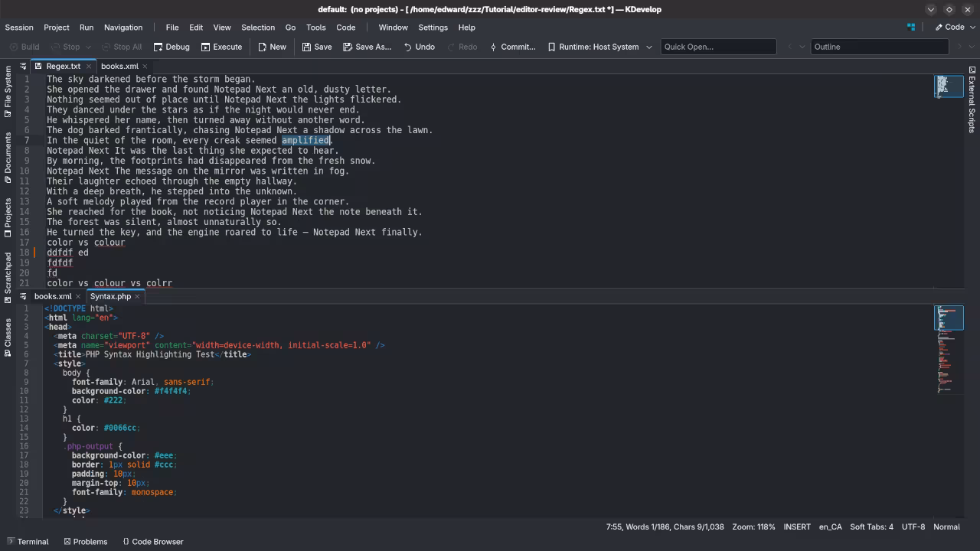Toggle the External Scripts side panel

click(972, 99)
